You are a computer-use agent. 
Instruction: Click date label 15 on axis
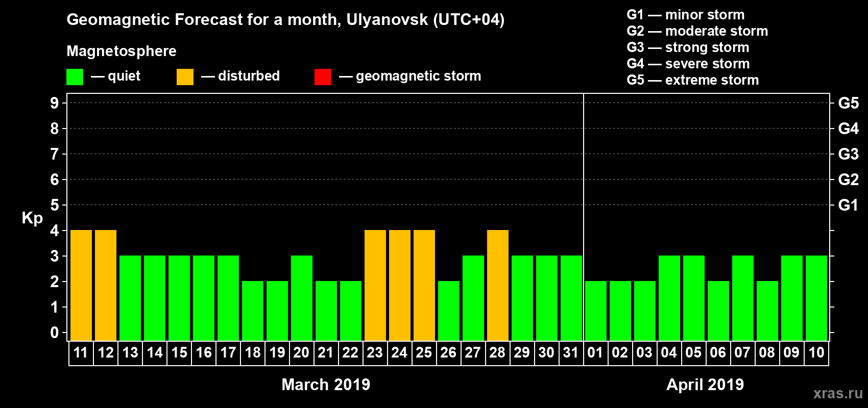click(x=179, y=352)
